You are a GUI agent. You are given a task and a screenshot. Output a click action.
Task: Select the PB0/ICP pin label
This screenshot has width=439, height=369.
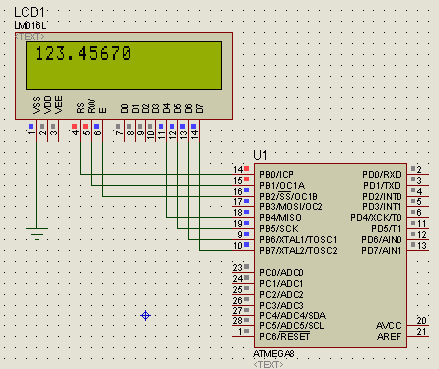pyautogui.click(x=277, y=175)
